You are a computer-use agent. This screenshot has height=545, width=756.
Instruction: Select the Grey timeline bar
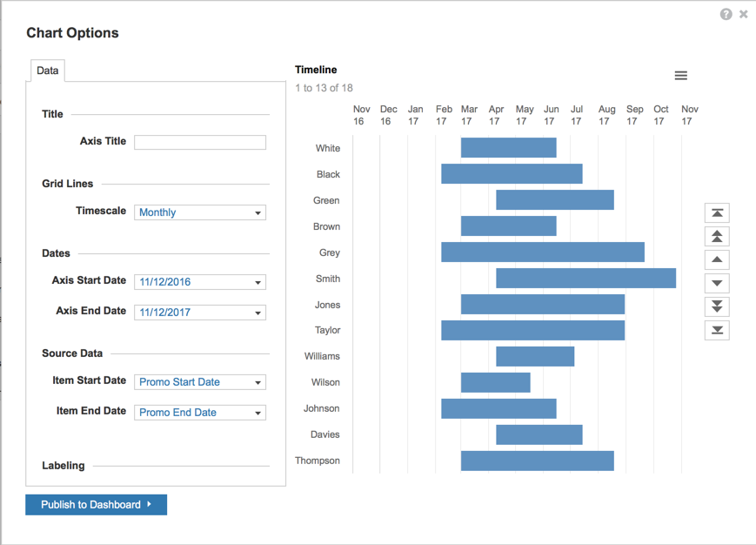point(543,252)
